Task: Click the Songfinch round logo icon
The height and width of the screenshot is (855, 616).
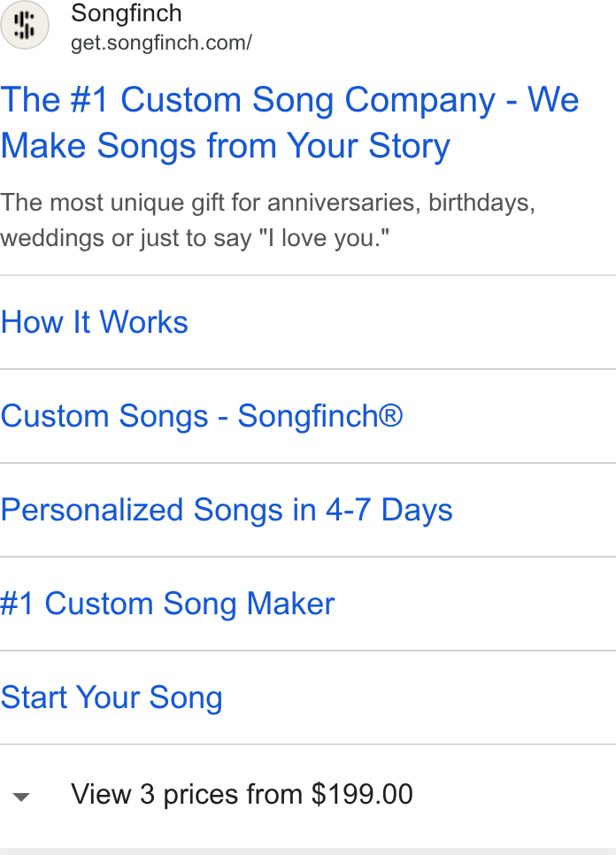Action: click(25, 25)
